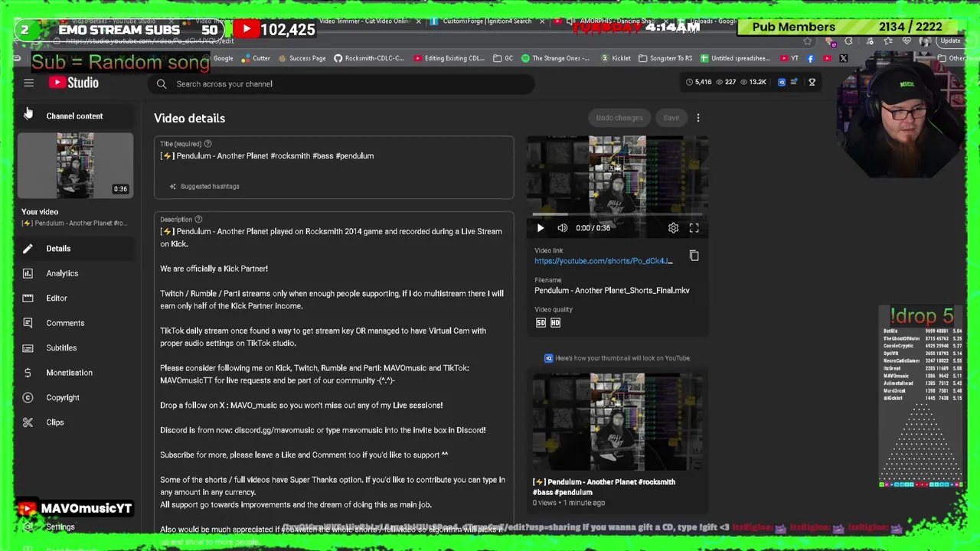Image resolution: width=980 pixels, height=551 pixels.
Task: Open the X bookmark icon
Action: (843, 58)
